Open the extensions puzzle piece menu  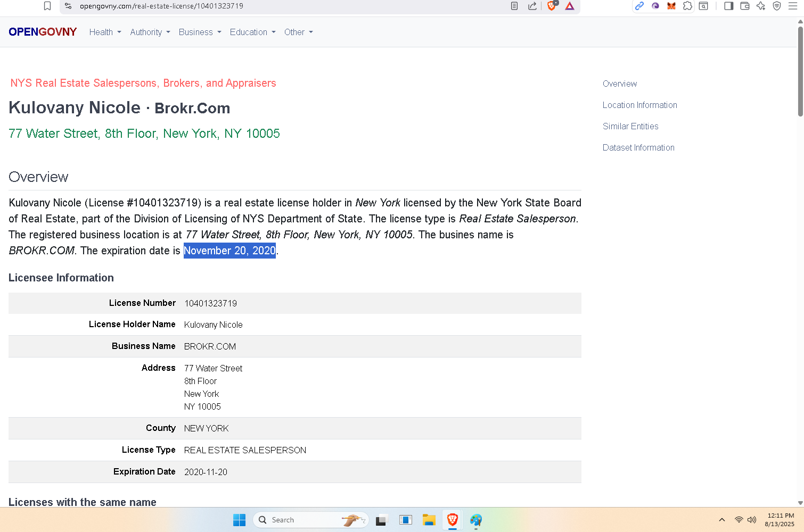(x=687, y=6)
